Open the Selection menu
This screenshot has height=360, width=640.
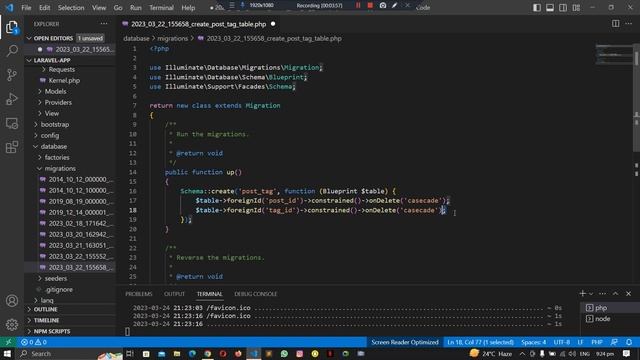tap(71, 7)
